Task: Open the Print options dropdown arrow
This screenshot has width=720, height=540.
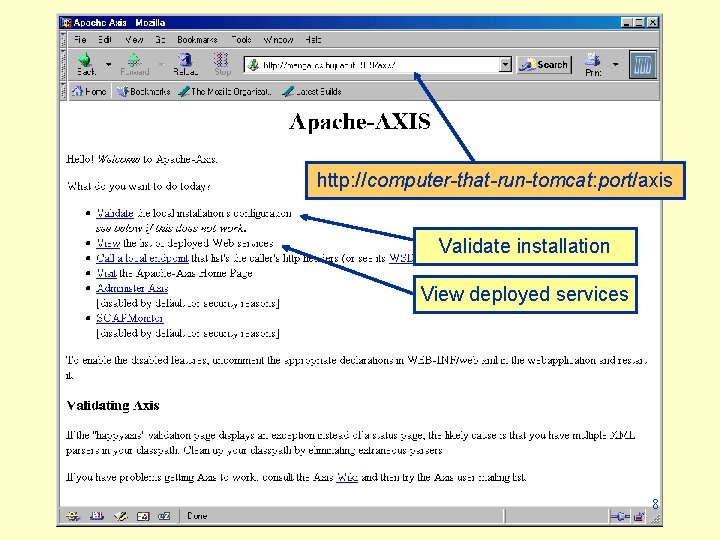Action: pos(615,65)
